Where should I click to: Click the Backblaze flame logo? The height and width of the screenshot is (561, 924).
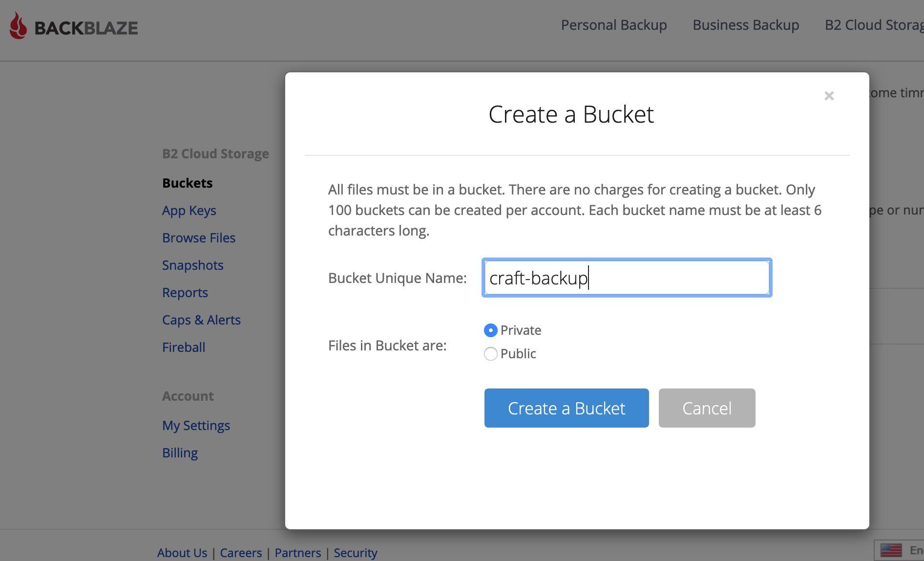tap(18, 25)
